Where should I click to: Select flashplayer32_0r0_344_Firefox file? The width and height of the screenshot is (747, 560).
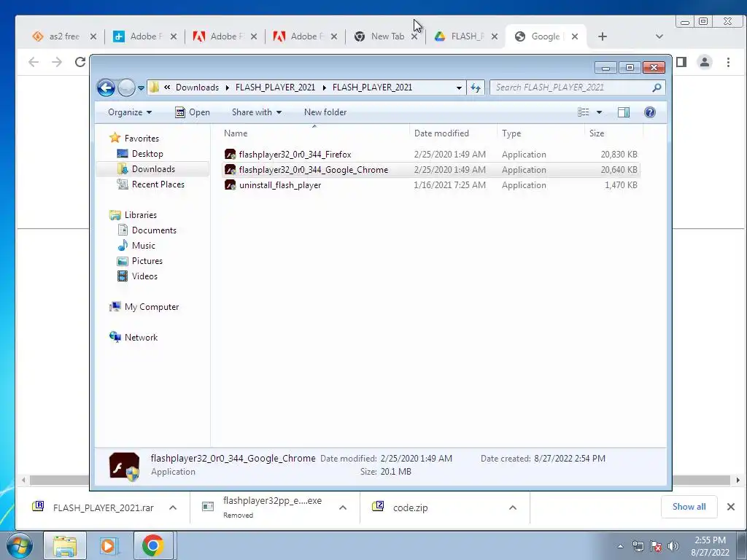coord(430,155)
